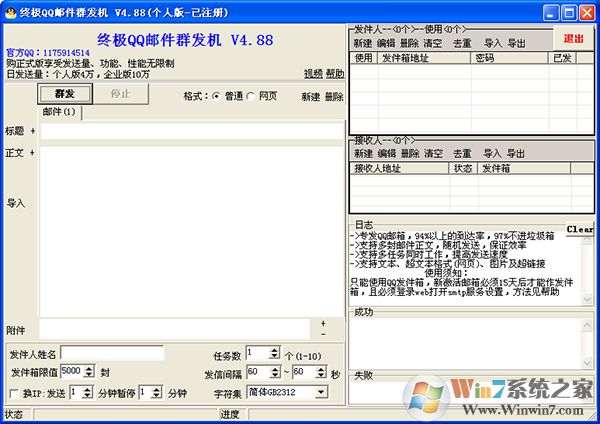Click the 成功 panel scrollbar up arrow
This screenshot has height=424, width=600.
587,325
